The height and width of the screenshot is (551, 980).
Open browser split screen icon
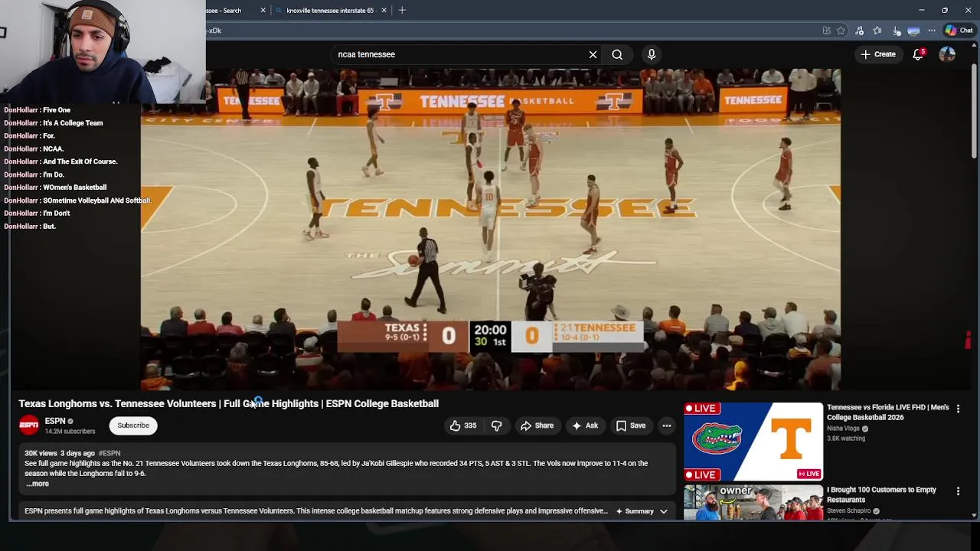[826, 31]
